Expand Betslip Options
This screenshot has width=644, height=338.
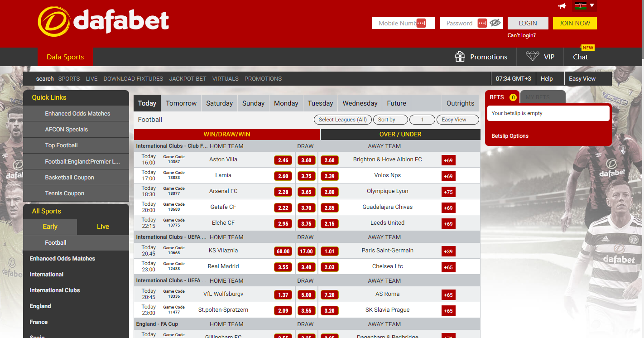[x=510, y=136]
